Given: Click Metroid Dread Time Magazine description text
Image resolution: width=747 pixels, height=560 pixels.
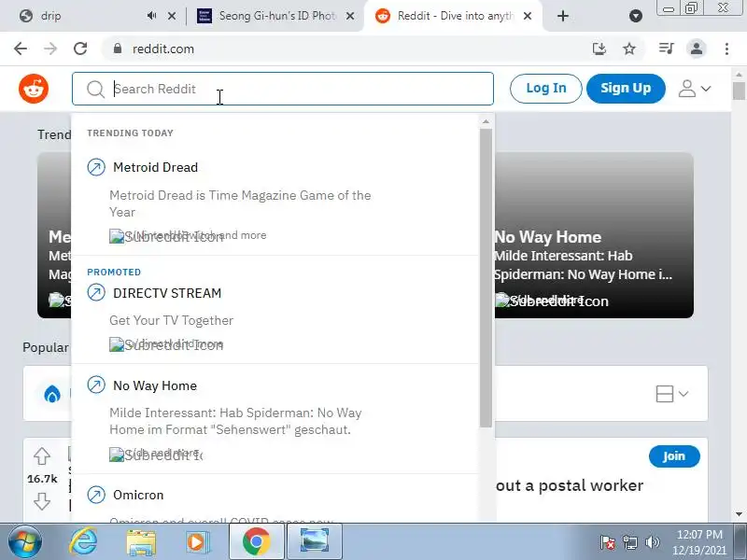Looking at the screenshot, I should coord(240,203).
